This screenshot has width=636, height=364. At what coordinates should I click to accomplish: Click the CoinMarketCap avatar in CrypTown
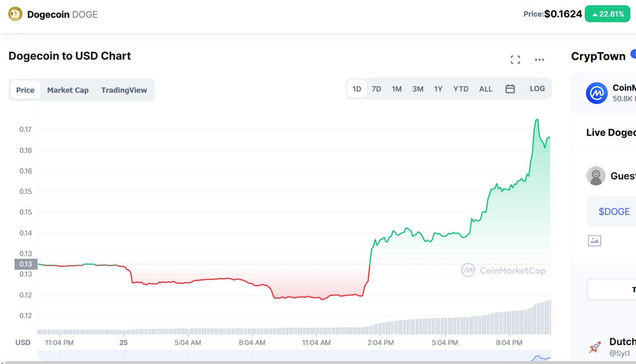pos(597,93)
